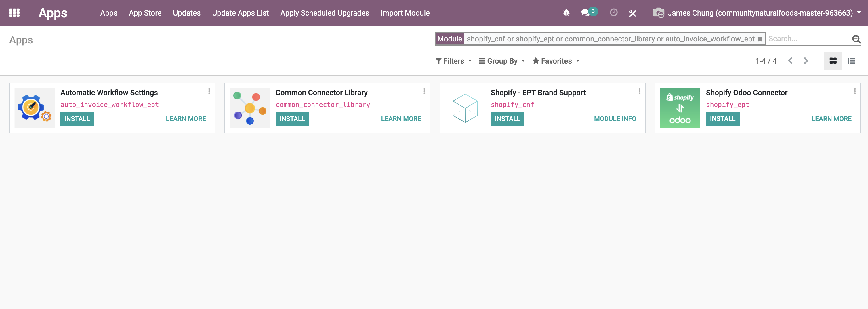
Task: Install Common Connector Library module
Action: click(292, 119)
